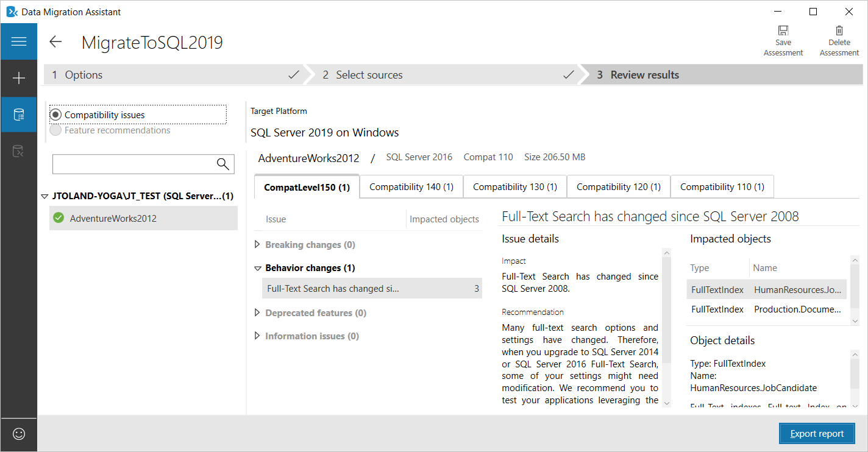Screen dimensions: 868x452
Task: Click the search magnifier icon
Action: click(223, 163)
